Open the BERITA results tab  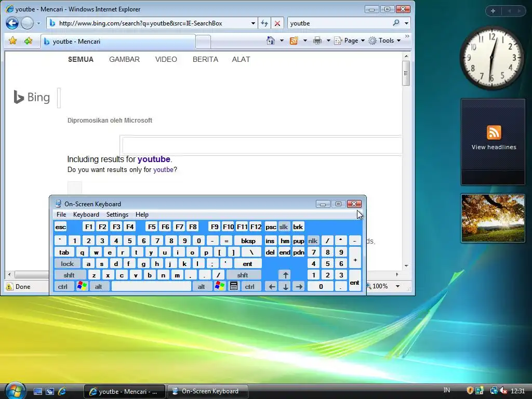[x=206, y=59]
